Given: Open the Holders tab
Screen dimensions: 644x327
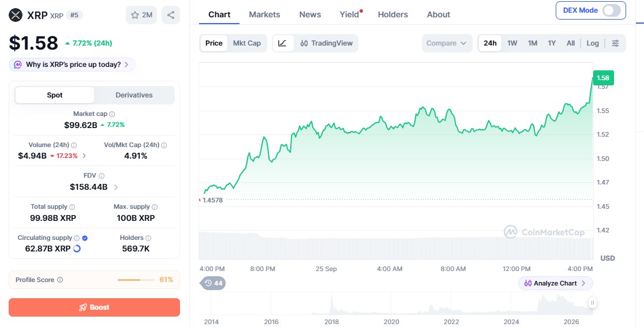Looking at the screenshot, I should (393, 14).
